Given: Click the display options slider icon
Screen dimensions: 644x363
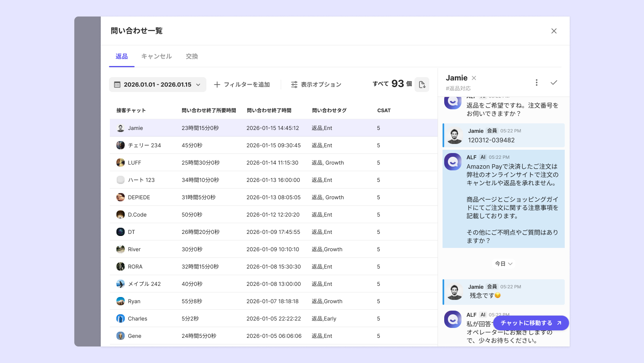Looking at the screenshot, I should (294, 85).
